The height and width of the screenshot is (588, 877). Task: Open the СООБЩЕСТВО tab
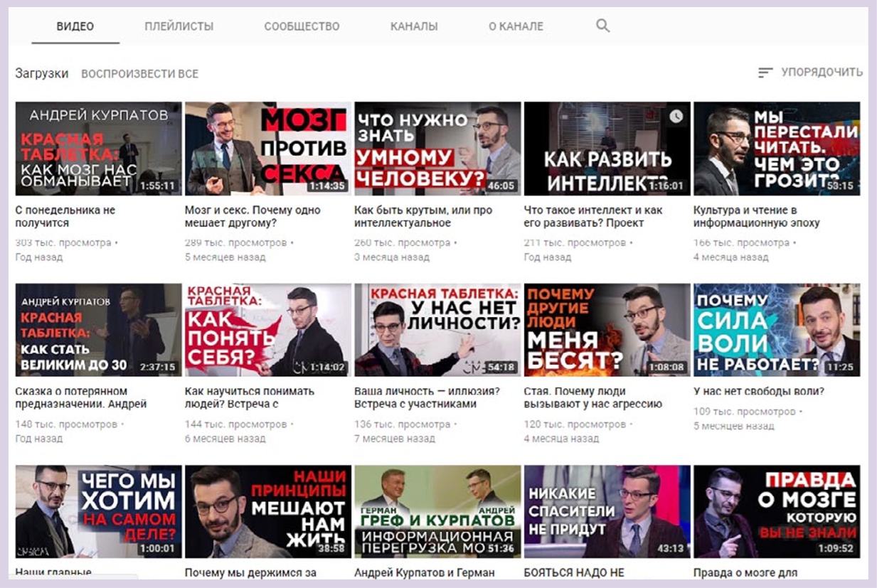(302, 26)
